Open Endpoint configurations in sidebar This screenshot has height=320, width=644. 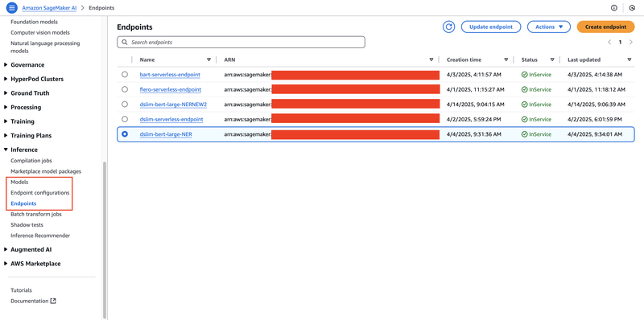(40, 192)
